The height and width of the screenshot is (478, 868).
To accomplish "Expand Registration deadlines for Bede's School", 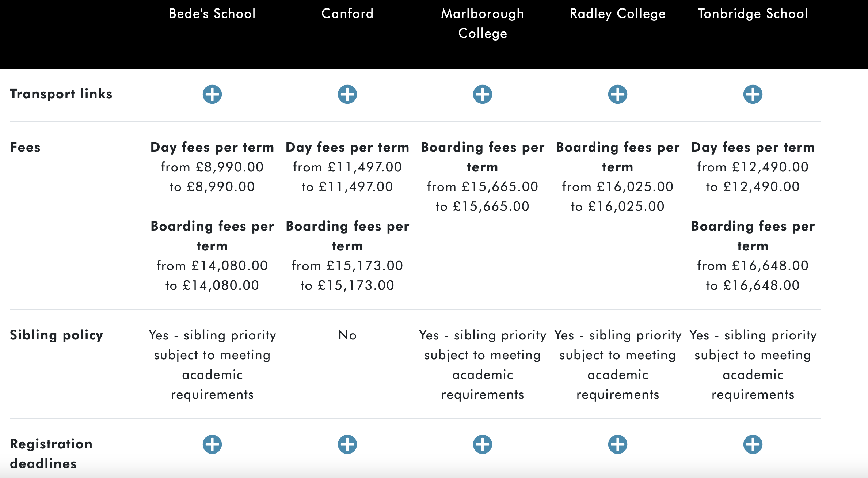I will point(212,444).
